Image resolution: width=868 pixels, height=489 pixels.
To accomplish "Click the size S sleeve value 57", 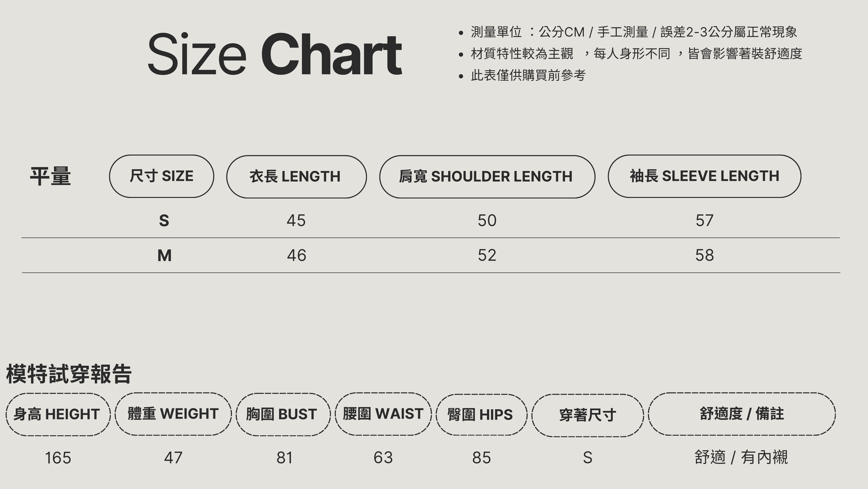I will 705,221.
